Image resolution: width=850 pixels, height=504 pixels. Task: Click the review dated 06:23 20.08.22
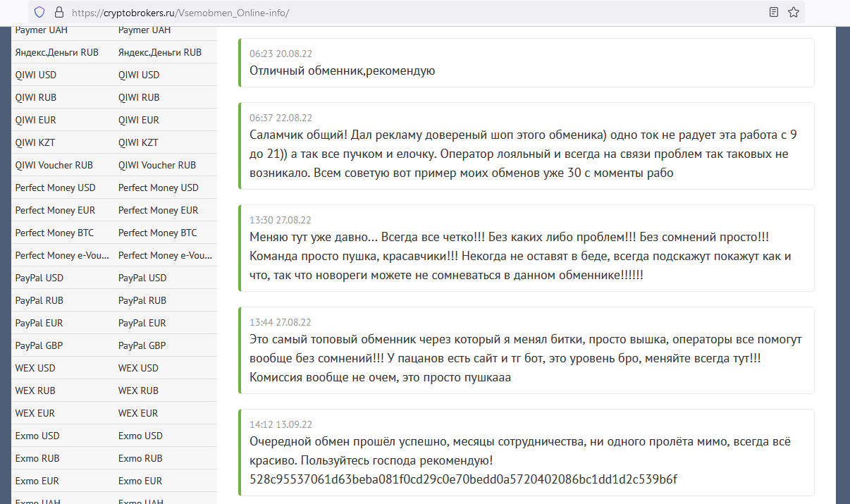pos(526,63)
